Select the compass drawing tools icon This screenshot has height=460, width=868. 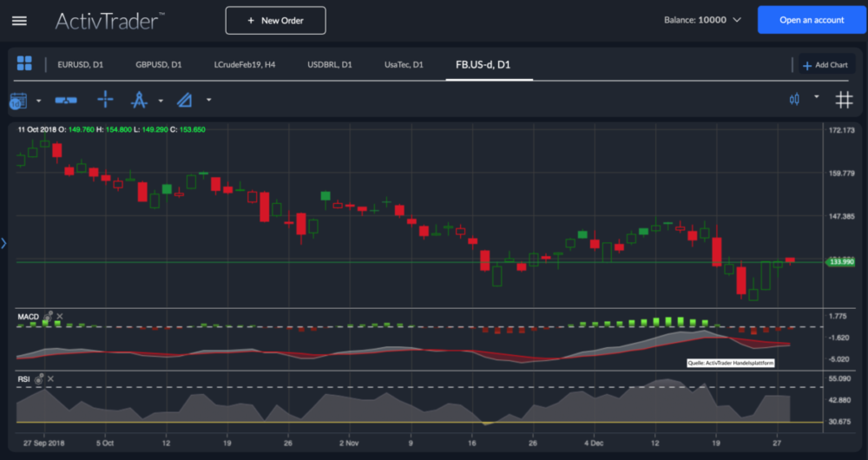pos(138,100)
